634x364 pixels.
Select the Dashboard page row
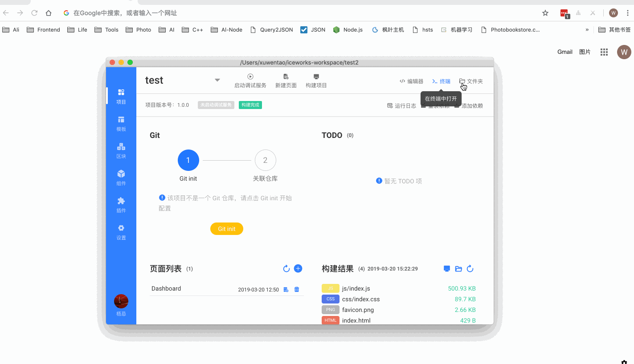click(x=227, y=289)
